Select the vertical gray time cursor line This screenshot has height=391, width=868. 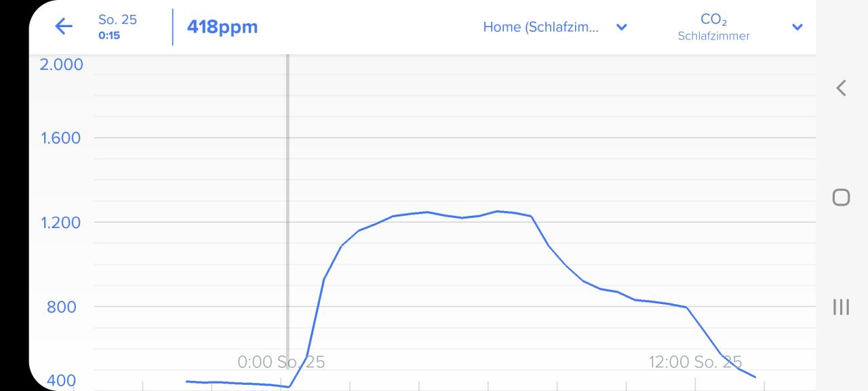point(288,221)
